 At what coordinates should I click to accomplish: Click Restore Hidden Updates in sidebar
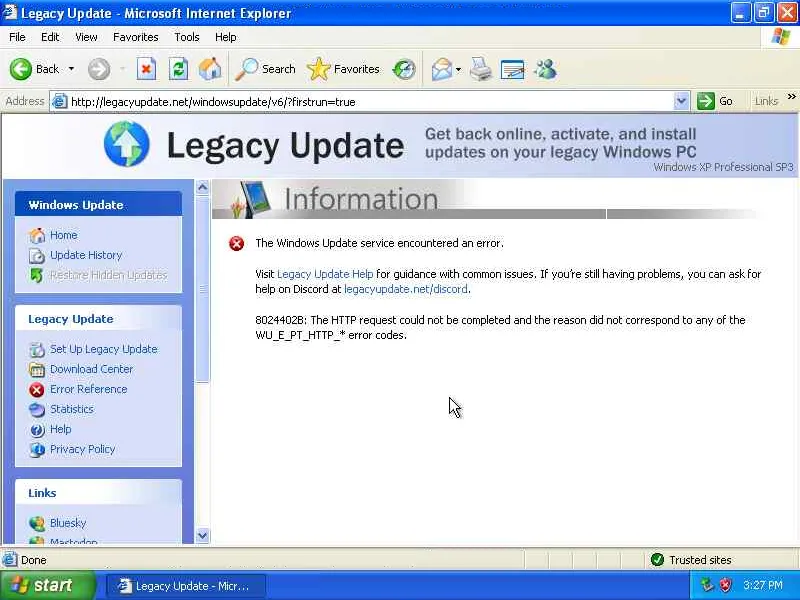click(x=108, y=275)
